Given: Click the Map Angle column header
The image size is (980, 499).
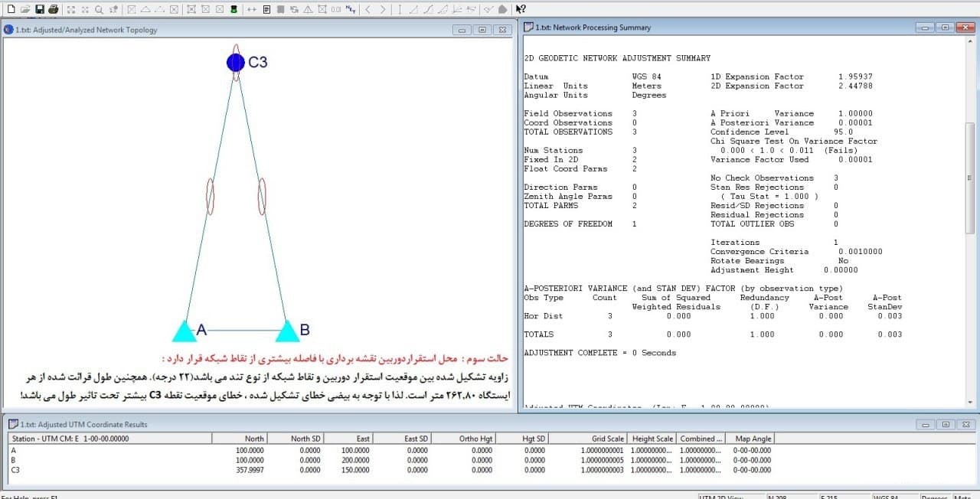Looking at the screenshot, I should click(753, 439).
